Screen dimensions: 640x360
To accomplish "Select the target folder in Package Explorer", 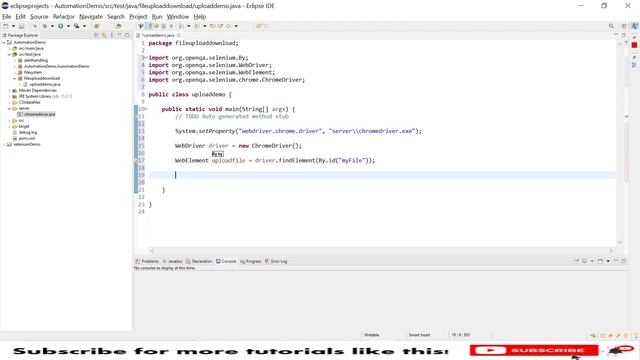I will 24,127.
